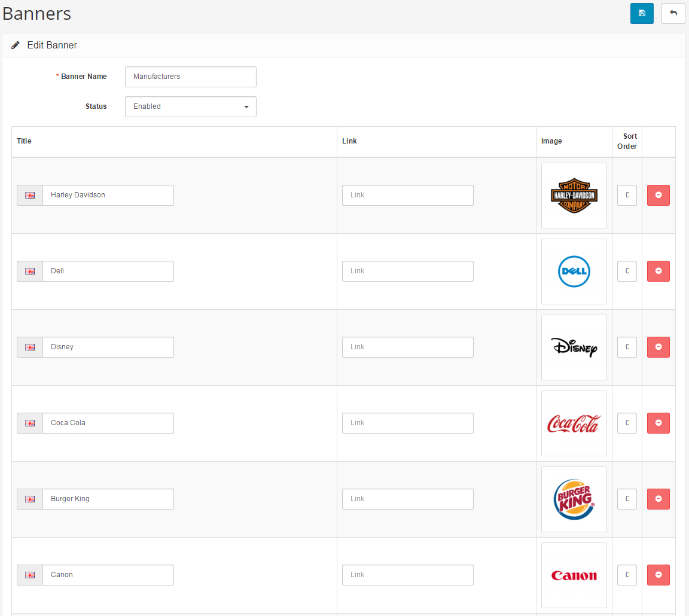Viewport: 689px width, 616px height.
Task: Click the language flag beside Harley Davidson title
Action: pyautogui.click(x=30, y=195)
